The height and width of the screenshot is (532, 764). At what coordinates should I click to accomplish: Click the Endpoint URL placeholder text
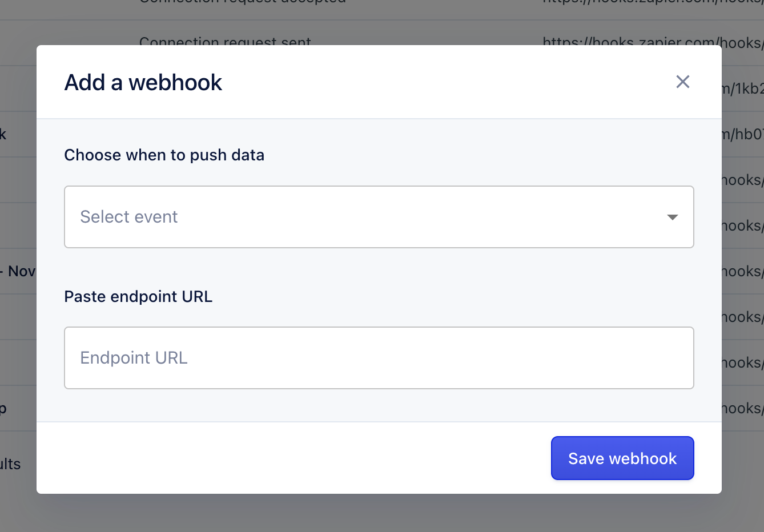point(134,358)
